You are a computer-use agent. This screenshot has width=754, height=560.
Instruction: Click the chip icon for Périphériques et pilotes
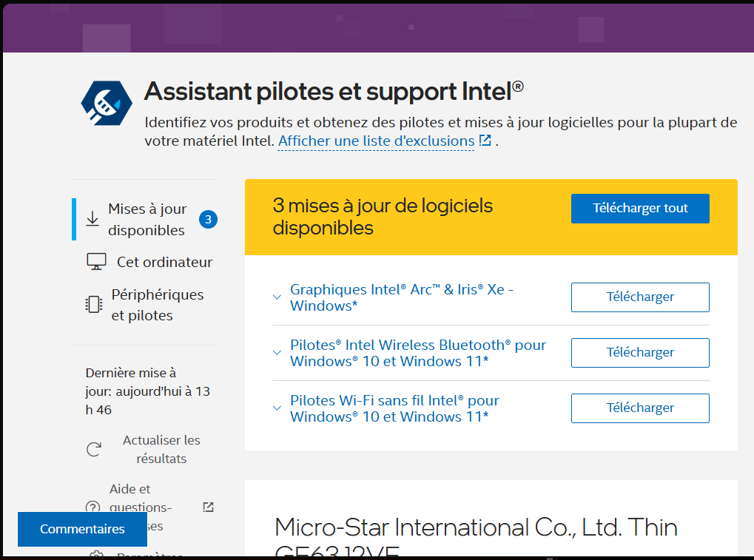click(x=94, y=305)
